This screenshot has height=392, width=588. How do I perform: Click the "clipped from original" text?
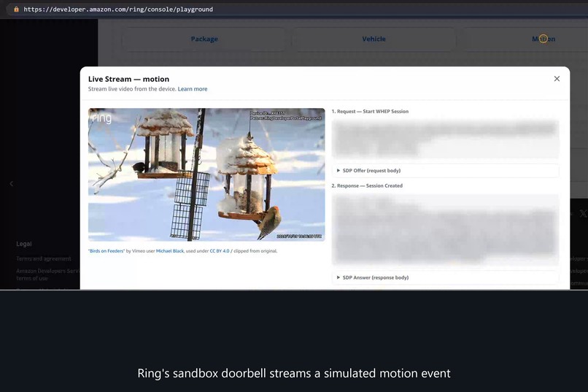tap(255, 251)
